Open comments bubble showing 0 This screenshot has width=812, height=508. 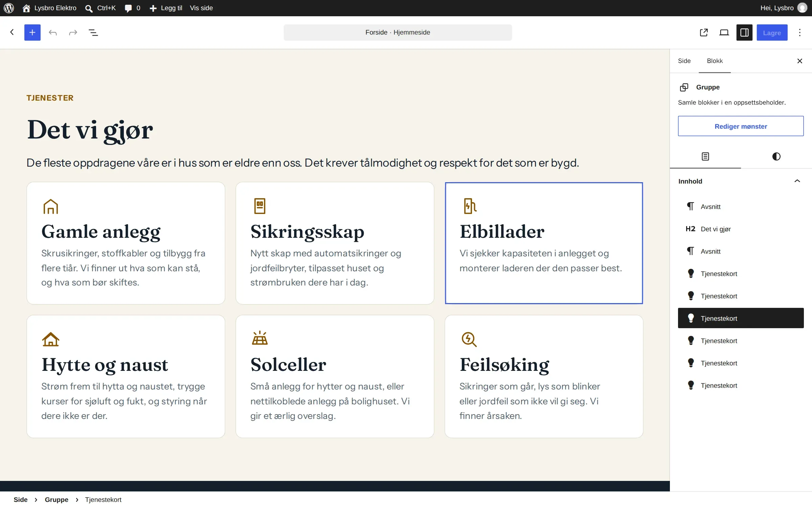point(132,8)
